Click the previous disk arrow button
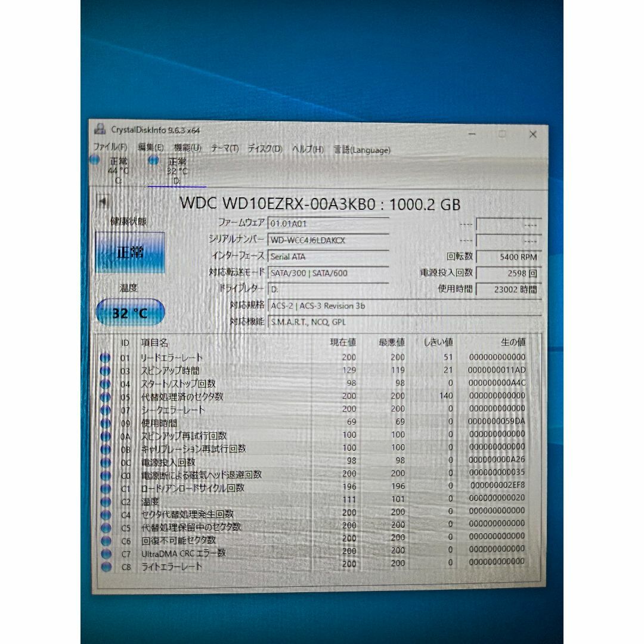 point(103,202)
